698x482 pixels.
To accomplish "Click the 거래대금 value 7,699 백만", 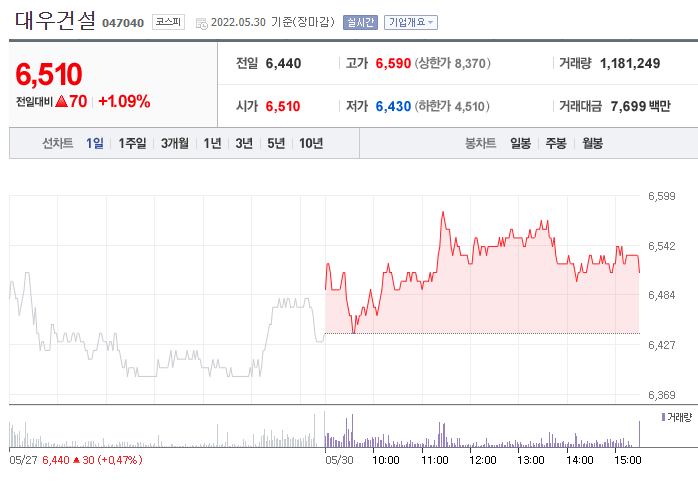I will pyautogui.click(x=640, y=106).
